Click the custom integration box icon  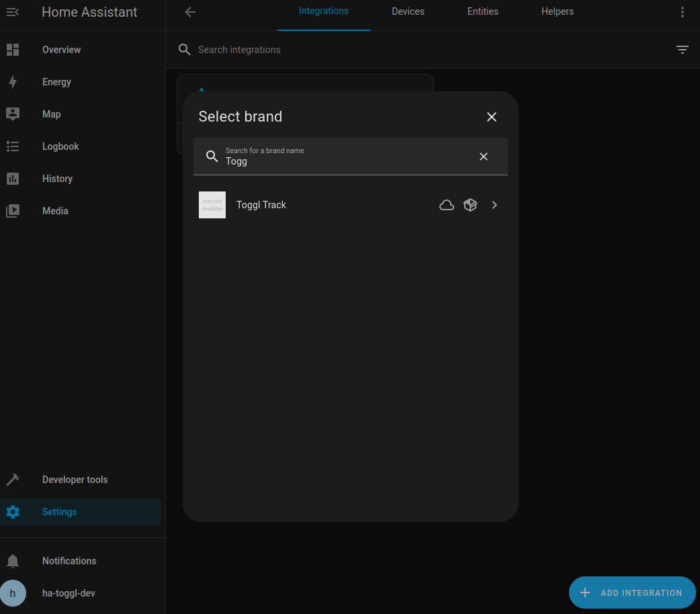pyautogui.click(x=470, y=205)
